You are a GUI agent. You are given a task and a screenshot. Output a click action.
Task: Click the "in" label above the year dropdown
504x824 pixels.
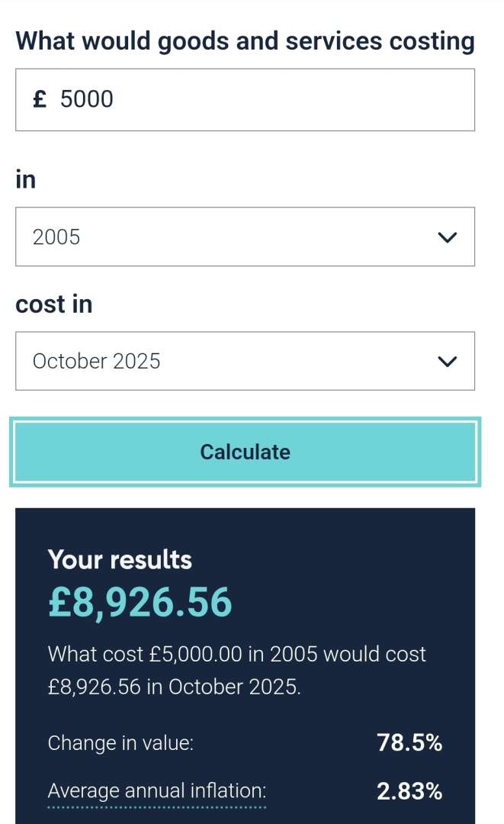(25, 179)
